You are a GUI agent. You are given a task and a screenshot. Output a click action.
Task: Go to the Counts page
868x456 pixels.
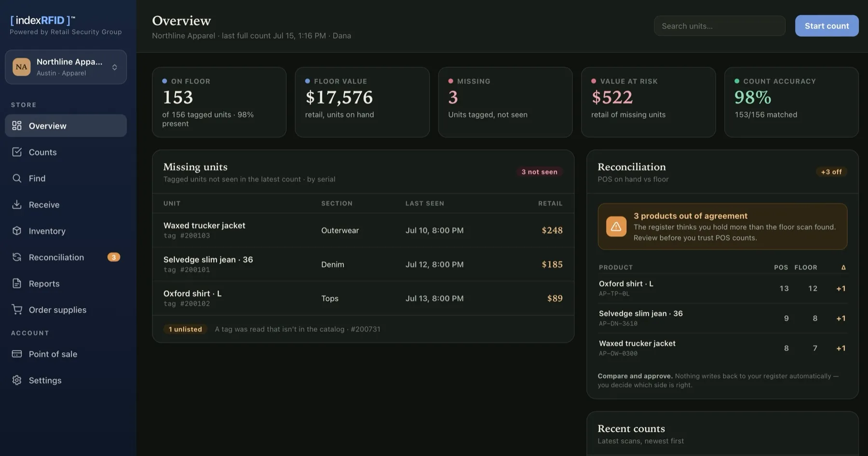tap(66, 152)
